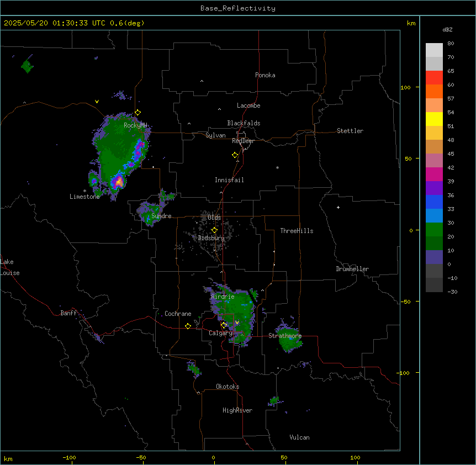Pick the slate purple 0-10 dBZ swatch
Viewport: 476px width, 465px height.
[434, 257]
